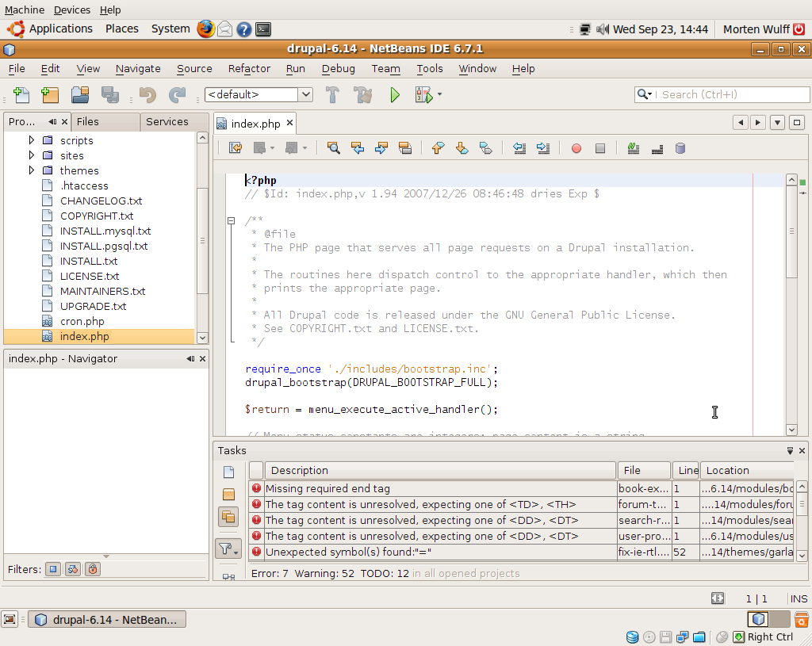Open the Team menu
Image resolution: width=812 pixels, height=646 pixels.
point(386,68)
